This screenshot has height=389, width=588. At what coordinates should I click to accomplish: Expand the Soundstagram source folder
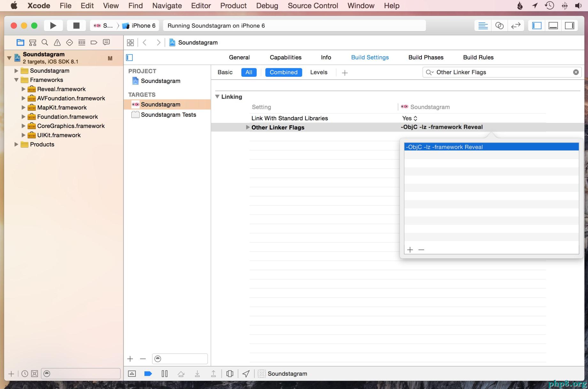(16, 71)
